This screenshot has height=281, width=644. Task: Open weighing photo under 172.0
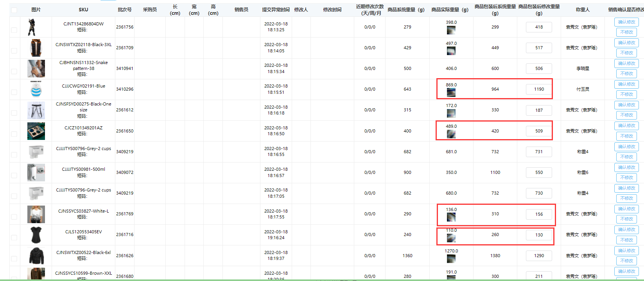451,113
